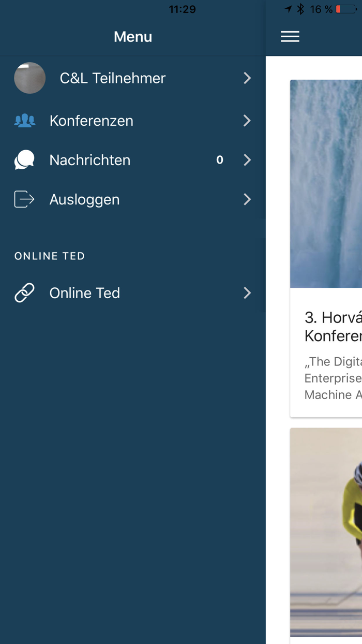Tap the Ausloggen logout arrow icon
Image resolution: width=362 pixels, height=644 pixels.
(24, 199)
